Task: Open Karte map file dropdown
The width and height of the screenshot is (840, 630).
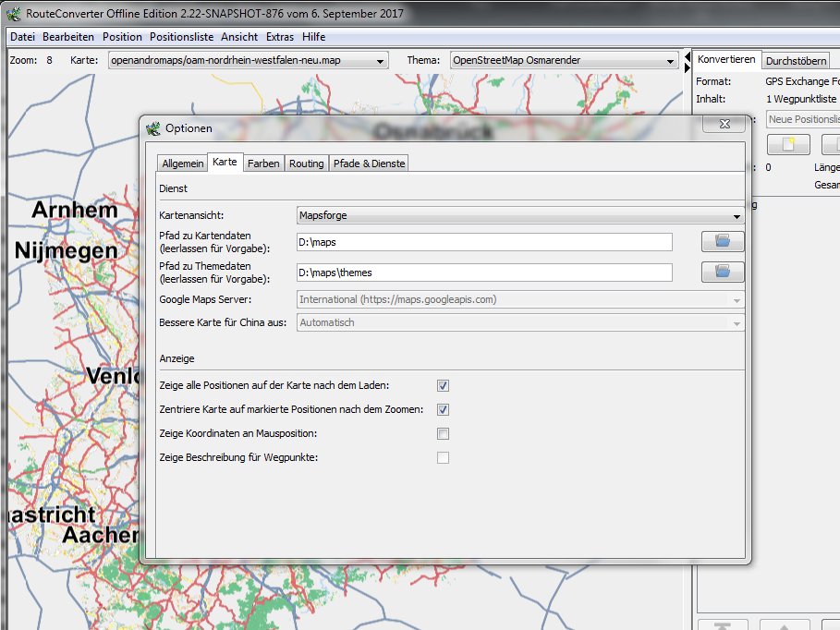Action: point(248,61)
